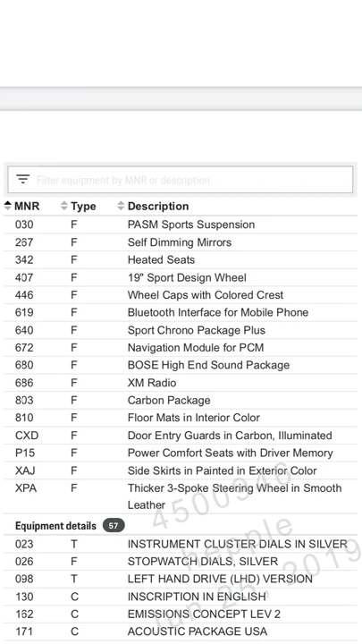Image resolution: width=362 pixels, height=644 pixels.
Task: Click the XM Radio row
Action: click(x=181, y=383)
